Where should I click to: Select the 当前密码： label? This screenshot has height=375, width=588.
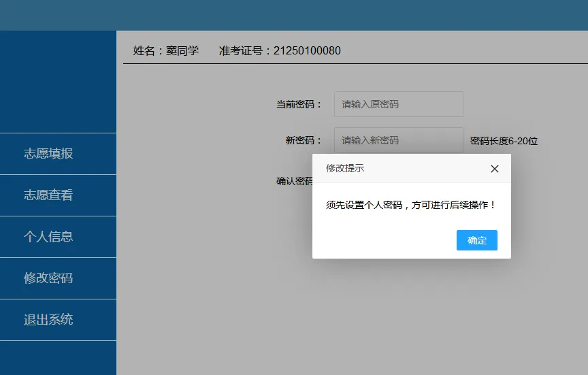click(x=299, y=104)
